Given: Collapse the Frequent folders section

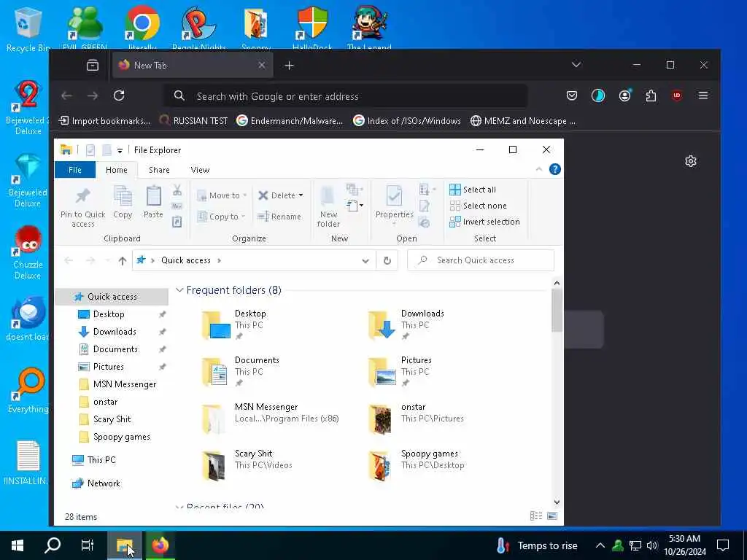Looking at the screenshot, I should (x=179, y=290).
